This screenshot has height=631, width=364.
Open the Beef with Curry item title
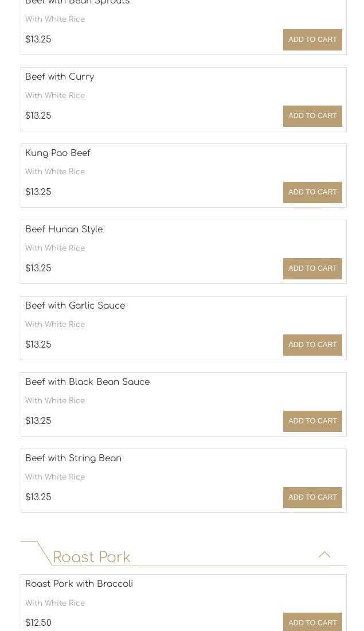(x=60, y=77)
